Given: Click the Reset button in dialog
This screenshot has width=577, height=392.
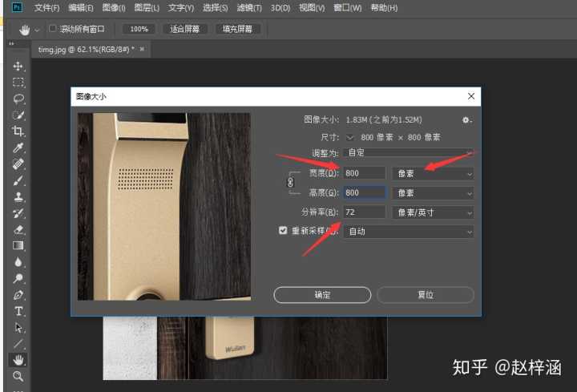Looking at the screenshot, I should tap(425, 295).
